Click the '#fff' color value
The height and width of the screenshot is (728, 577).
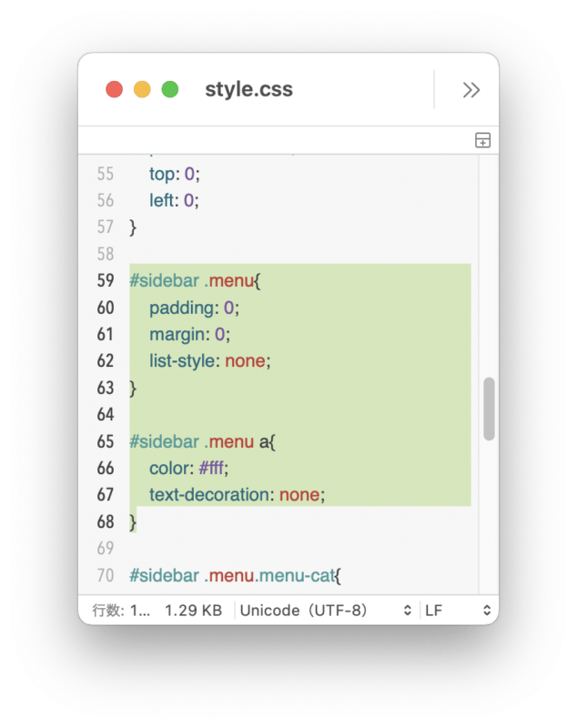point(211,468)
